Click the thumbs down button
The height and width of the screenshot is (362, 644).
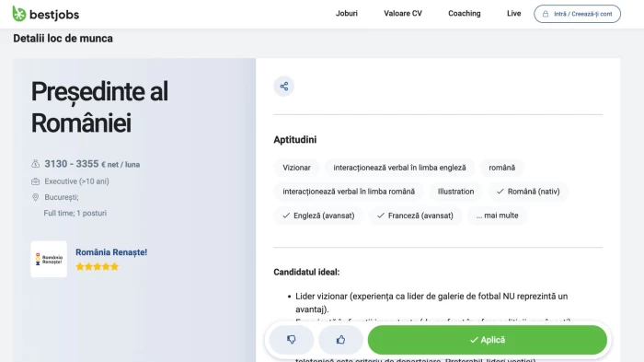pyautogui.click(x=292, y=340)
